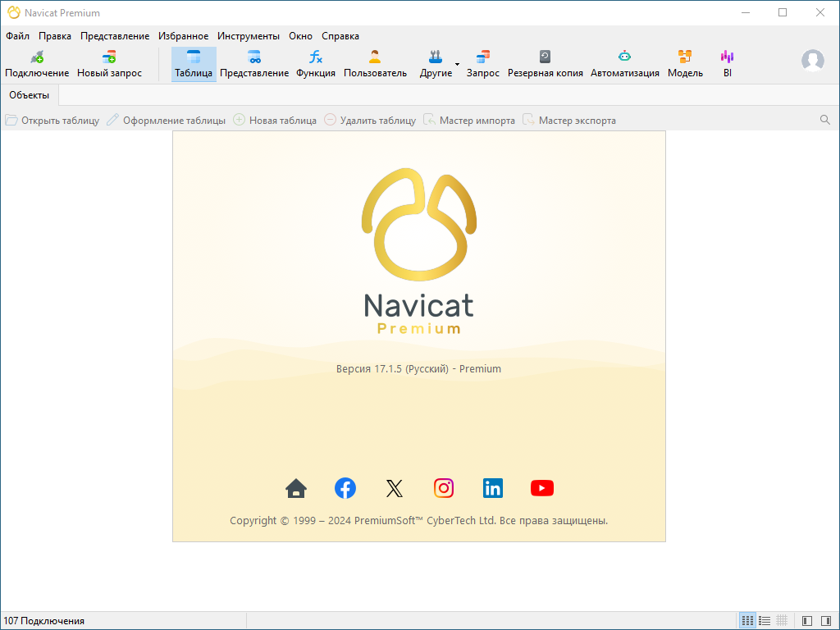Click Оформление таблицы button
This screenshot has height=630, width=840.
[166, 121]
